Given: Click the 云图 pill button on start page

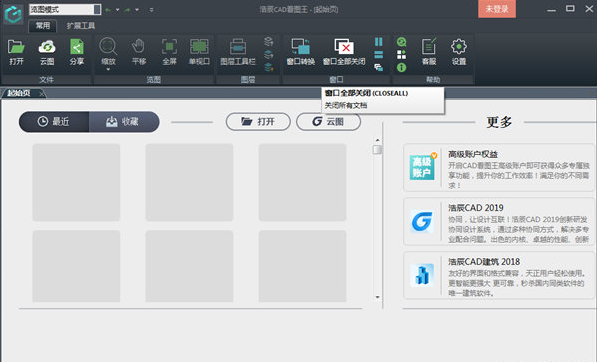Looking at the screenshot, I should (x=328, y=122).
